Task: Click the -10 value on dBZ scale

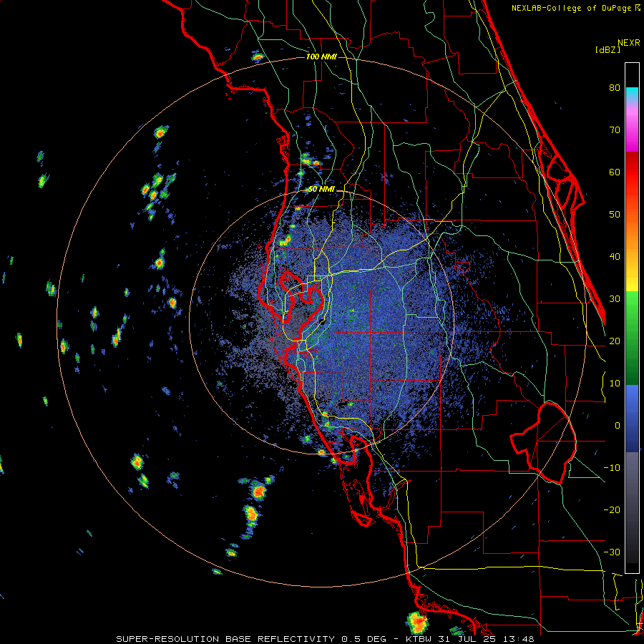Action: [612, 468]
